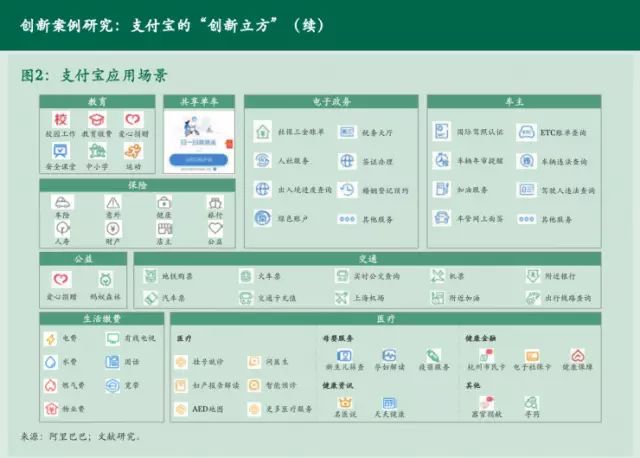Click the 店主 shop icon
Screen dimensions: 640x458
click(x=164, y=228)
